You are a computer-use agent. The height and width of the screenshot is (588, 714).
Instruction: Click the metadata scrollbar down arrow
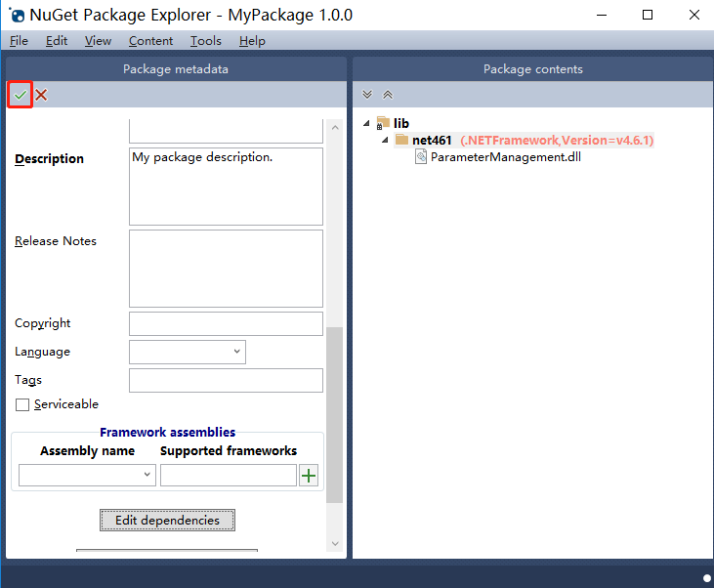tap(335, 543)
